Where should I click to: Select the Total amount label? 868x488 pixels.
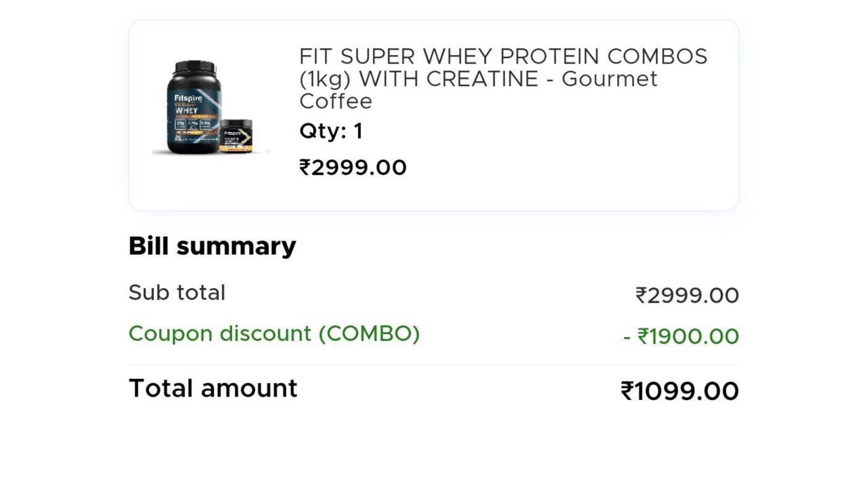click(213, 388)
